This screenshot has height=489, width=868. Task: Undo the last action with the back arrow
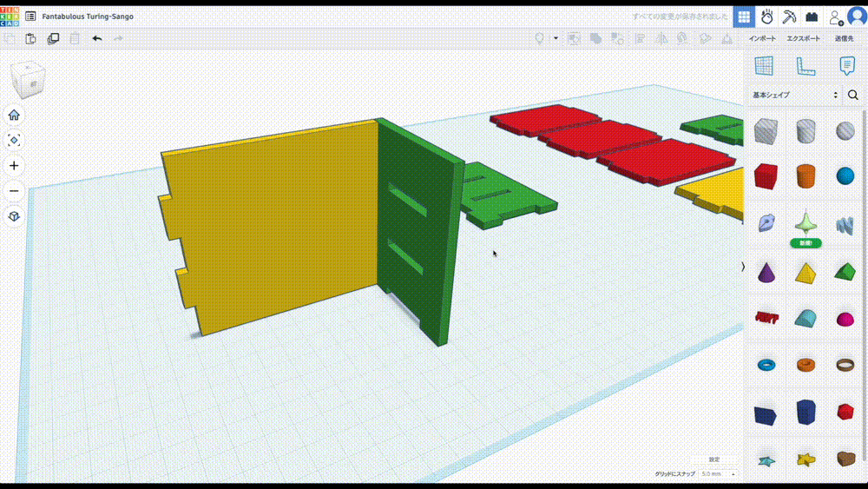pos(97,38)
